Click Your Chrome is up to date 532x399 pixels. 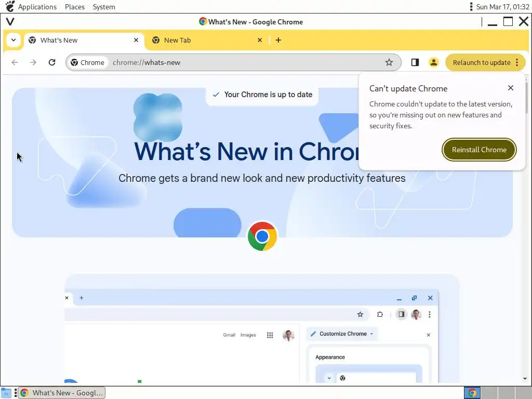(262, 95)
